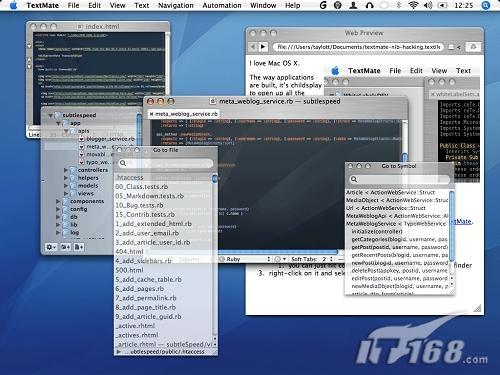Viewport: 500px width, 375px height.
Task: Open the TextMate application menu
Action: click(x=42, y=5)
